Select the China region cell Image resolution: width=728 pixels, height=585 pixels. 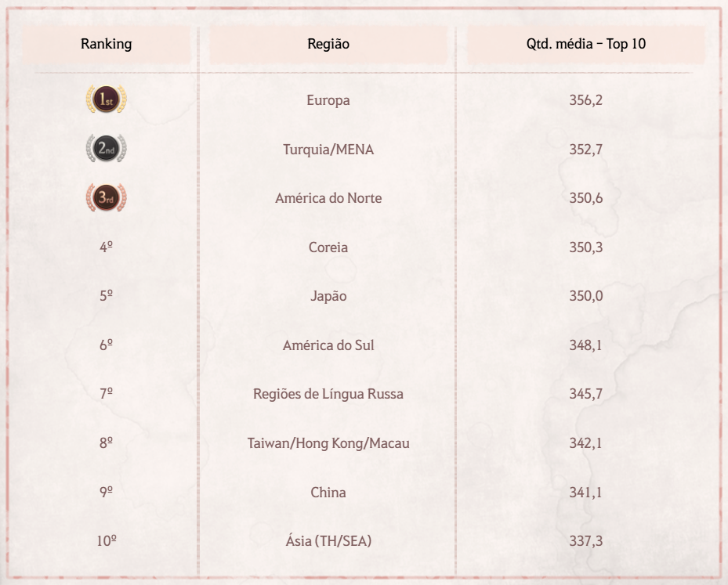tap(328, 493)
